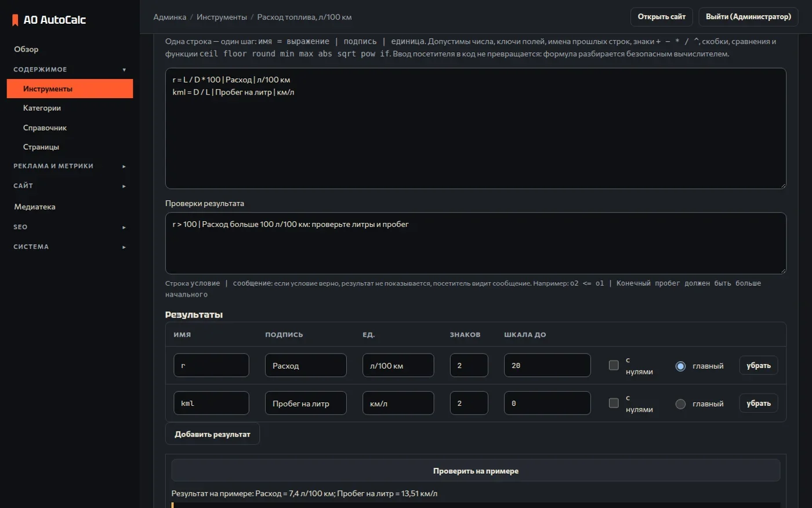The image size is (812, 508).
Task: Edit the name field containing 'r'
Action: click(211, 365)
